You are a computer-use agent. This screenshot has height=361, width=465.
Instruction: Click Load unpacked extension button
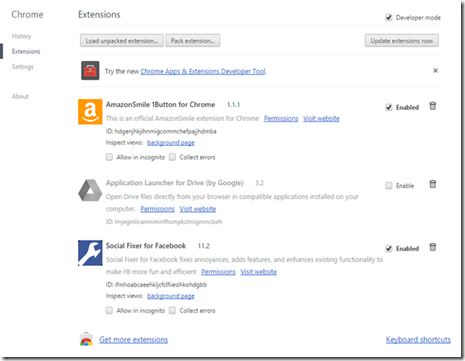click(122, 41)
